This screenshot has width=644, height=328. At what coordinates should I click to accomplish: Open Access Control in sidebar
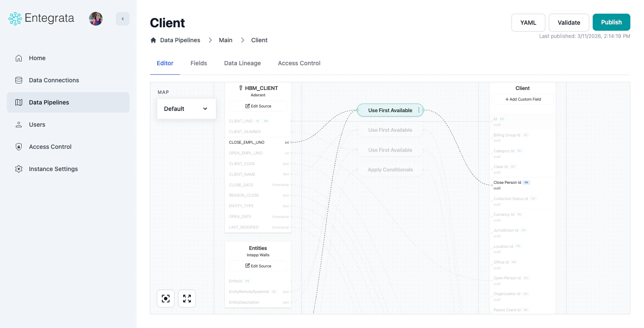pos(68,147)
